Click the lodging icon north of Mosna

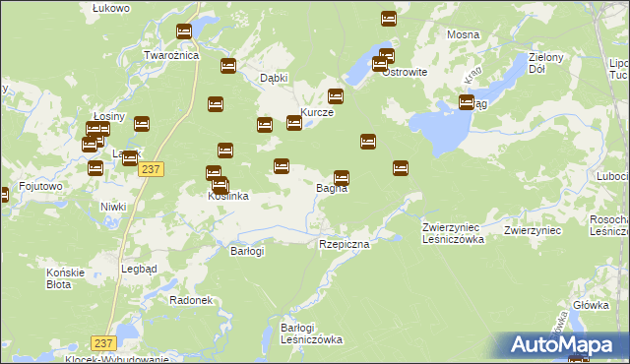point(389,19)
